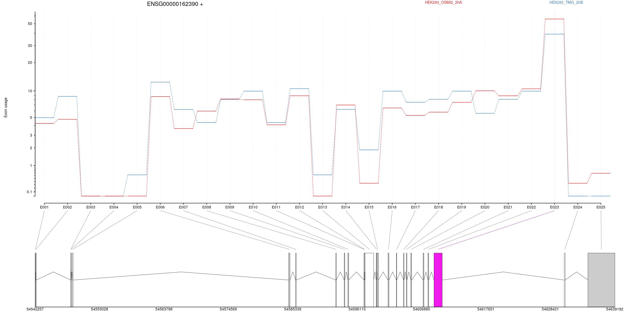Image resolution: width=644 pixels, height=322 pixels.
Task: Click the ENSG00000162390 + plot title
Action: tap(175, 4)
